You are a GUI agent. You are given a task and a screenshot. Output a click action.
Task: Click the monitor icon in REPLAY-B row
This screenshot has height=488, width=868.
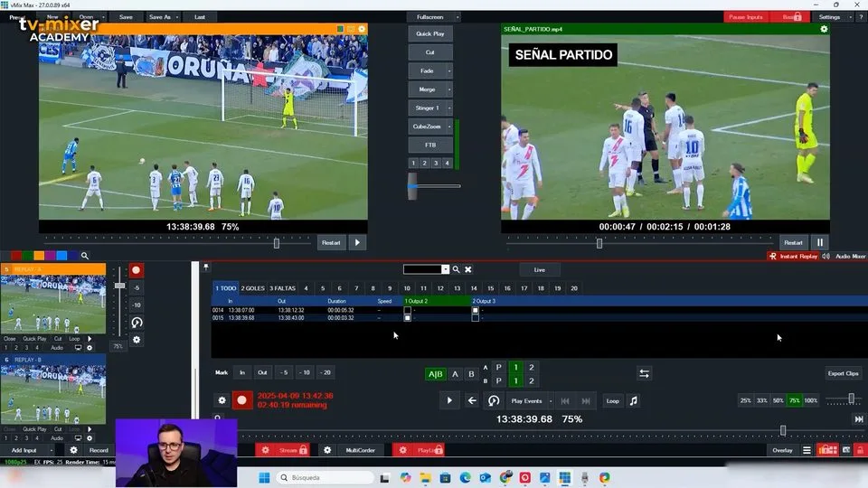(x=78, y=437)
